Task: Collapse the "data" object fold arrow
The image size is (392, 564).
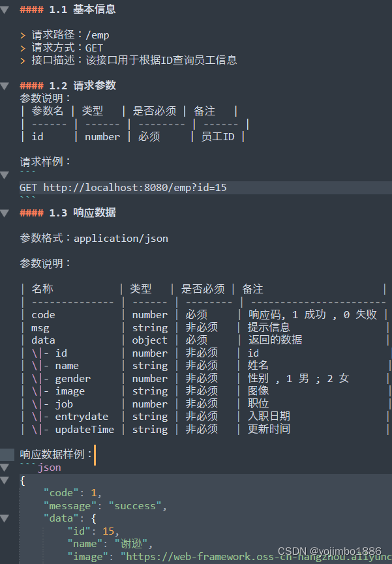Action: pos(5,518)
